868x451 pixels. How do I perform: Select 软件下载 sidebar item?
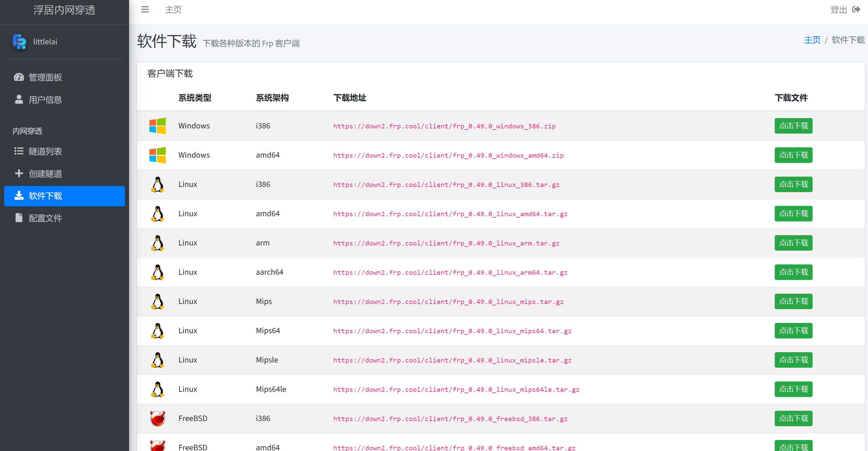point(64,196)
